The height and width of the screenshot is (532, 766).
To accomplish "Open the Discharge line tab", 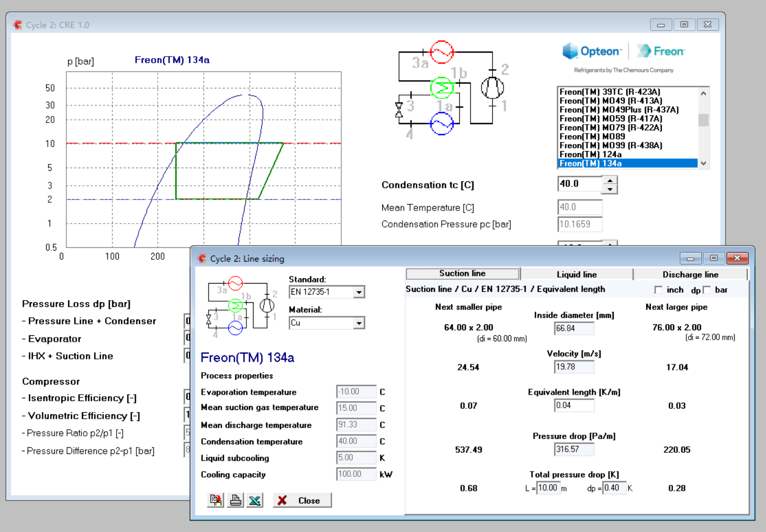I will 690,274.
